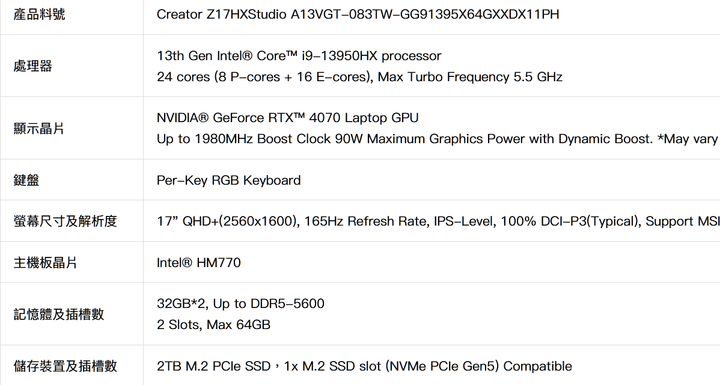Click the 24 cores Max Turbo Frequency line
The width and height of the screenshot is (720, 385).
[360, 76]
